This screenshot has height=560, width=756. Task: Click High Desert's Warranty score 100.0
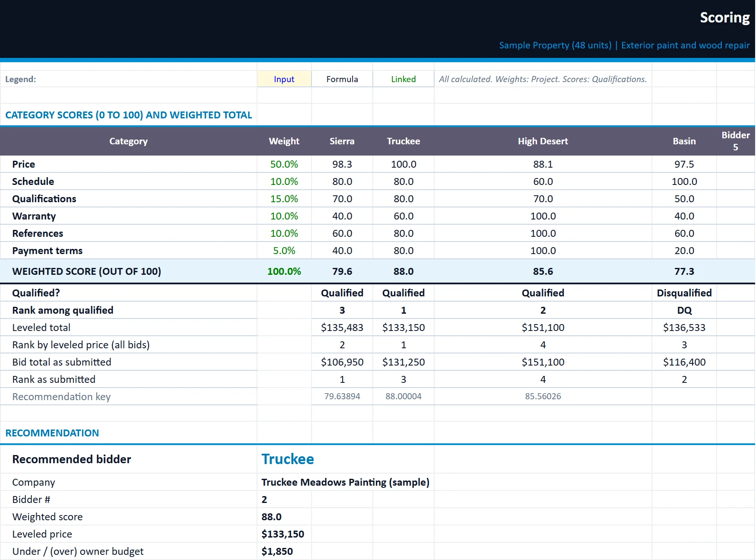pyautogui.click(x=543, y=216)
